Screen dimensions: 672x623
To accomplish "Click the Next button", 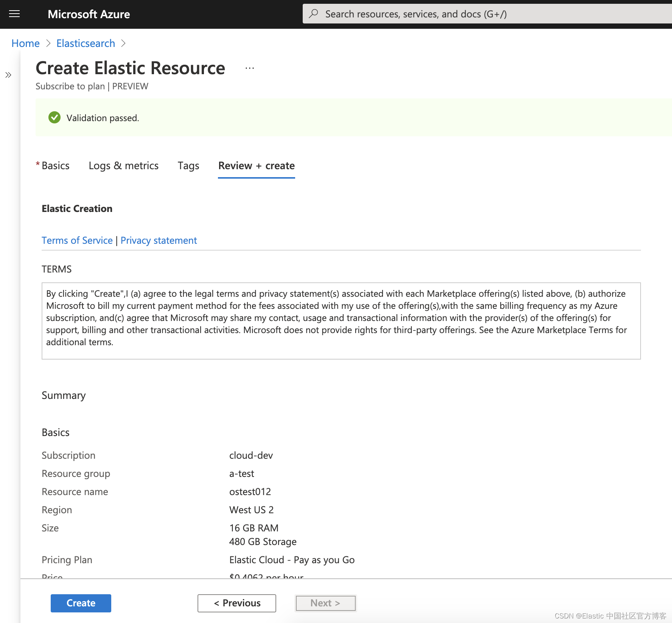I will tap(325, 603).
